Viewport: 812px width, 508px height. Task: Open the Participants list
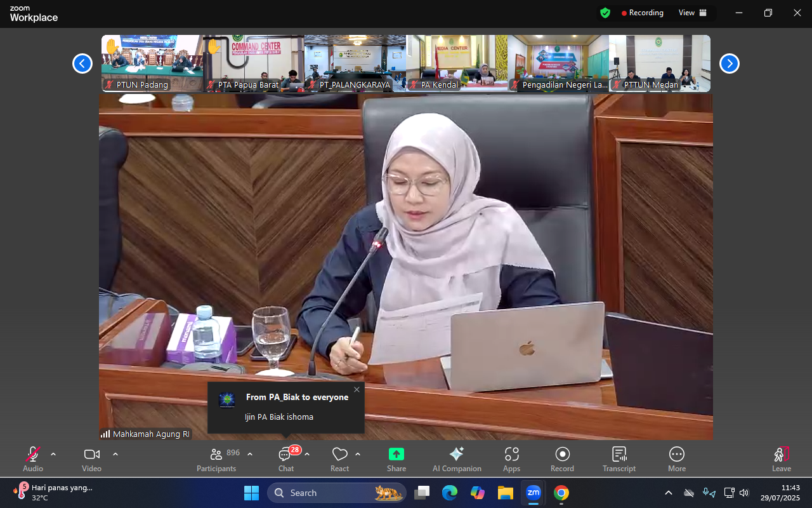point(216,459)
